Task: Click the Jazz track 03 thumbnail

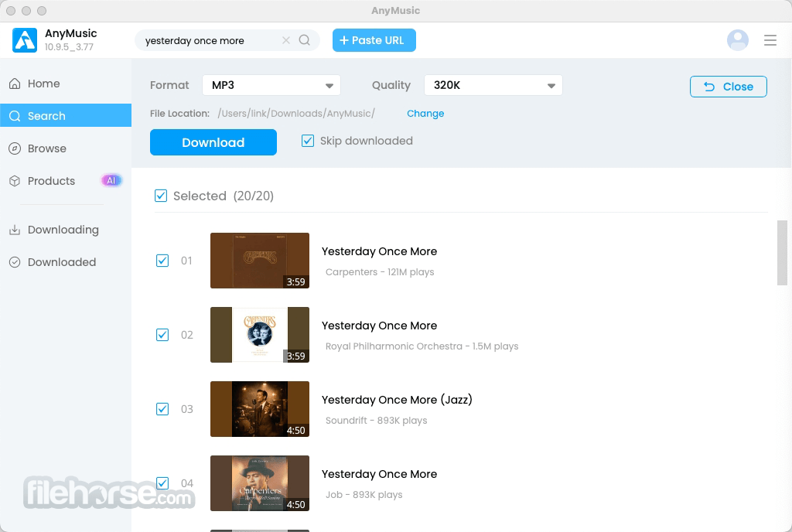Action: (x=260, y=409)
